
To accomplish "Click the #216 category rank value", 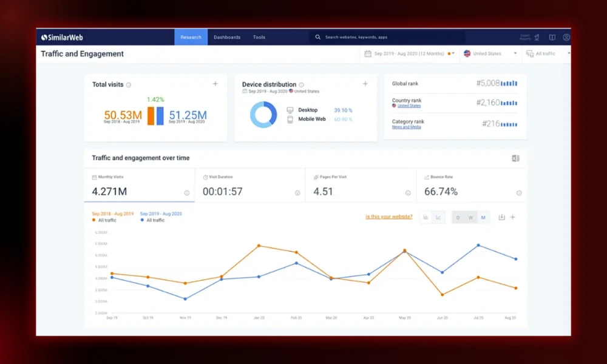I will click(x=491, y=124).
